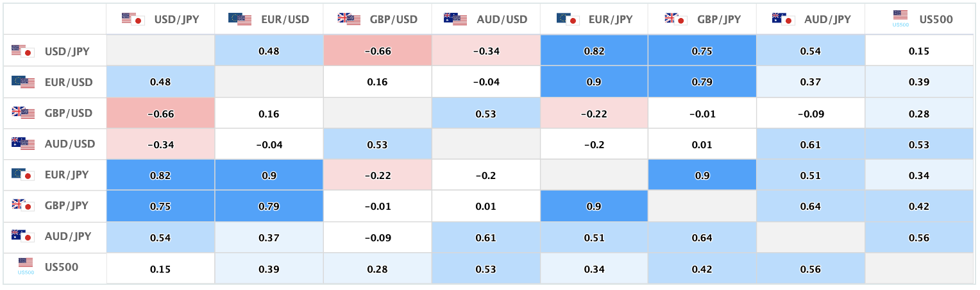
Task: Click the US500 flag icon in row labels
Action: [26, 266]
